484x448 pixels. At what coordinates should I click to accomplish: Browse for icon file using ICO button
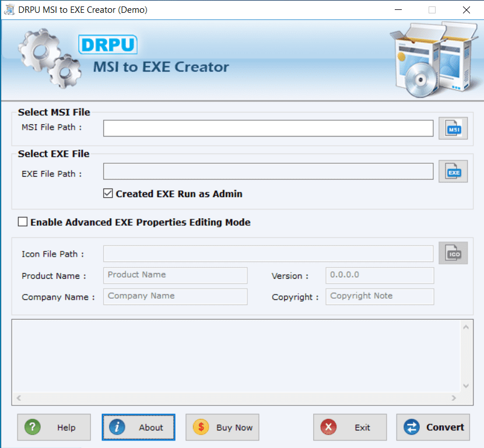453,253
